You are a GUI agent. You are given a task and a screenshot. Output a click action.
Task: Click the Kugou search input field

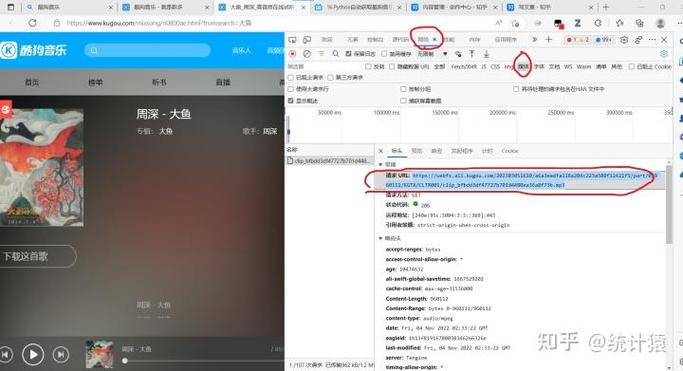coord(148,51)
